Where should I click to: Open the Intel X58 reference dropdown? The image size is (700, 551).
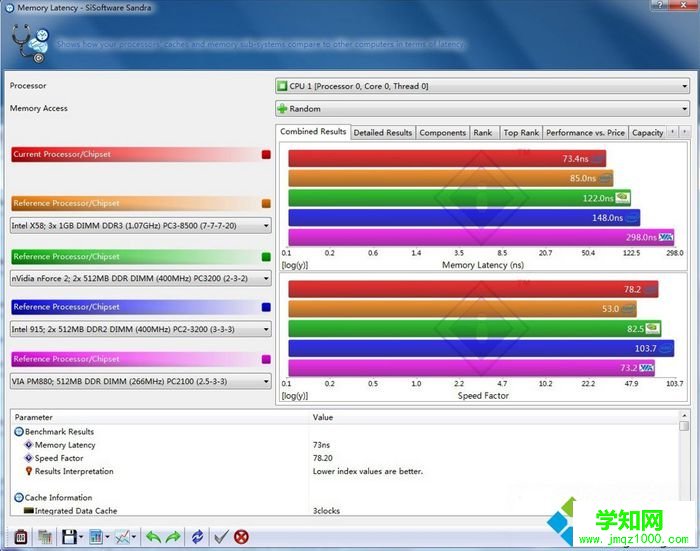[x=141, y=225]
